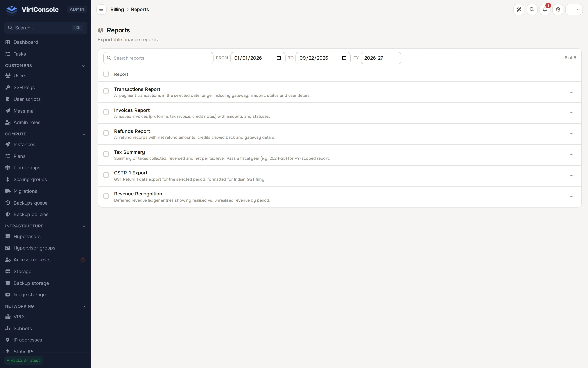Click the Users group icon
Image resolution: width=588 pixels, height=368 pixels.
click(8, 76)
